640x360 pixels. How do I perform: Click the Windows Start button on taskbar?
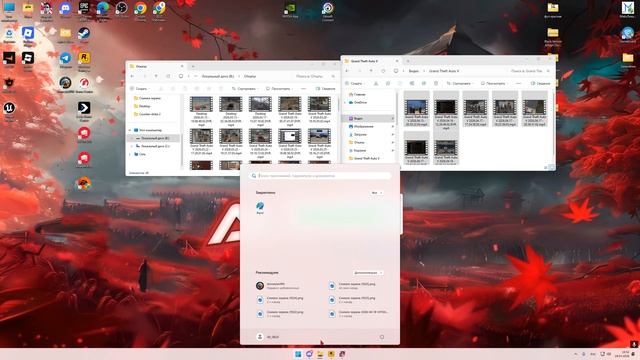pos(298,354)
